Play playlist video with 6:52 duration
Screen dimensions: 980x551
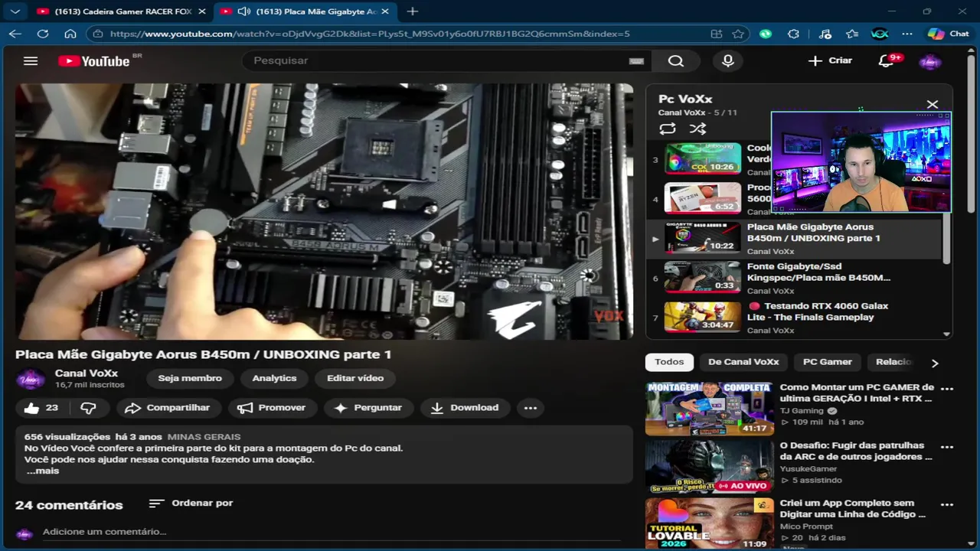click(x=702, y=197)
